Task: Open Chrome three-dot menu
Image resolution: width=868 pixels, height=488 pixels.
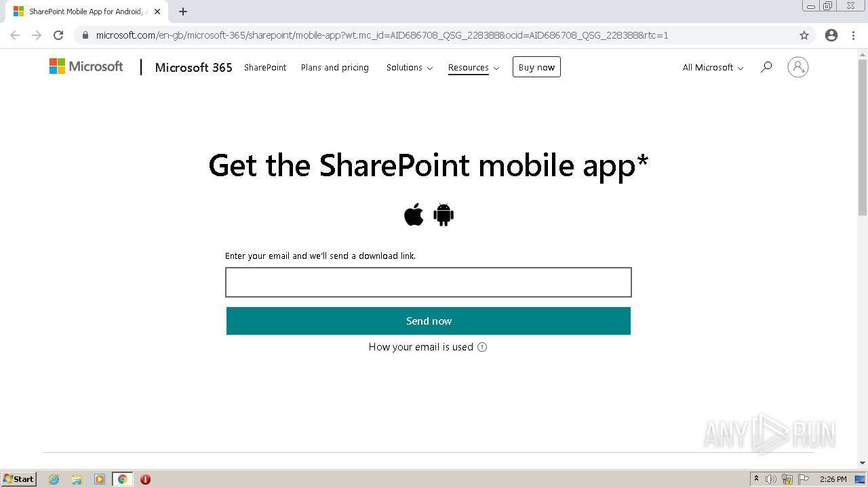Action: click(x=853, y=35)
